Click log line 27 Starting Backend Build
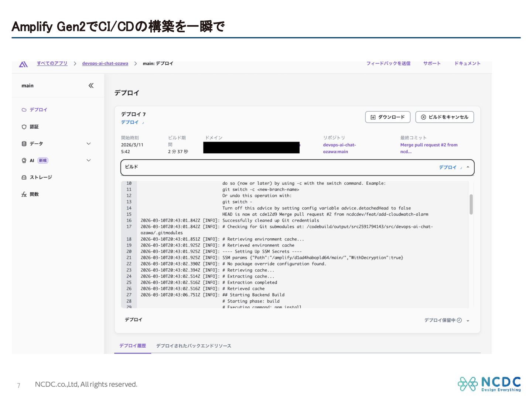This screenshot has height=399, width=532. tap(212, 295)
